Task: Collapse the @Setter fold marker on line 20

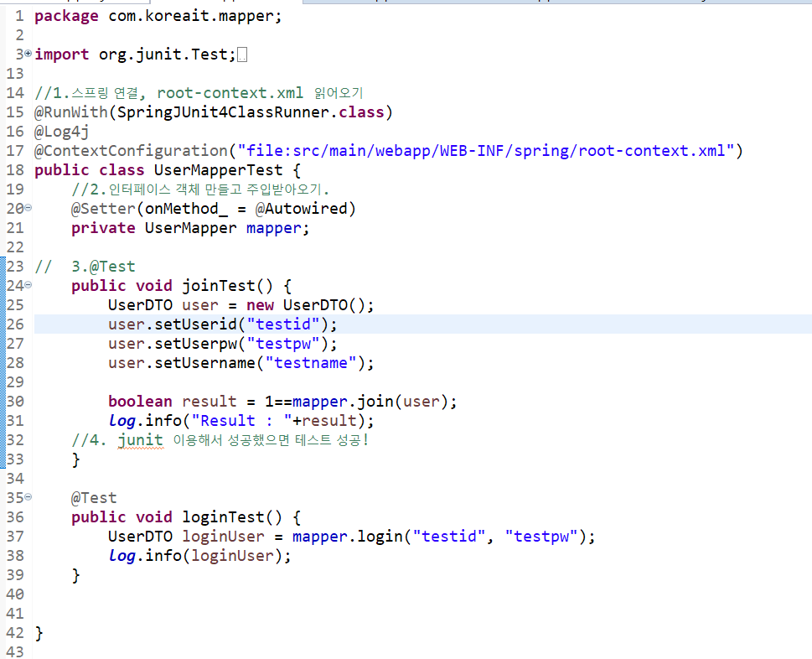Action: tap(28, 208)
